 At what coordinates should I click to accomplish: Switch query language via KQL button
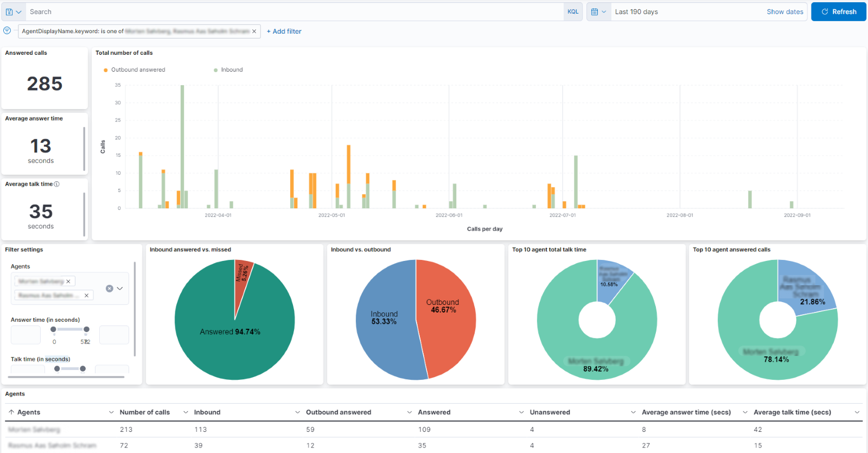point(573,11)
